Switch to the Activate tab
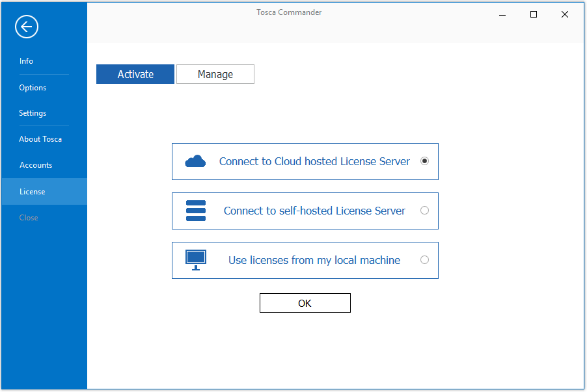Image resolution: width=587 pixels, height=392 pixels. click(x=135, y=74)
